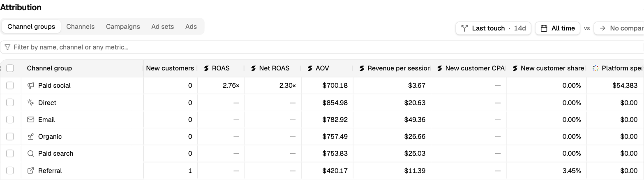Switch to the Ads tab
The height and width of the screenshot is (180, 644).
[x=191, y=26]
